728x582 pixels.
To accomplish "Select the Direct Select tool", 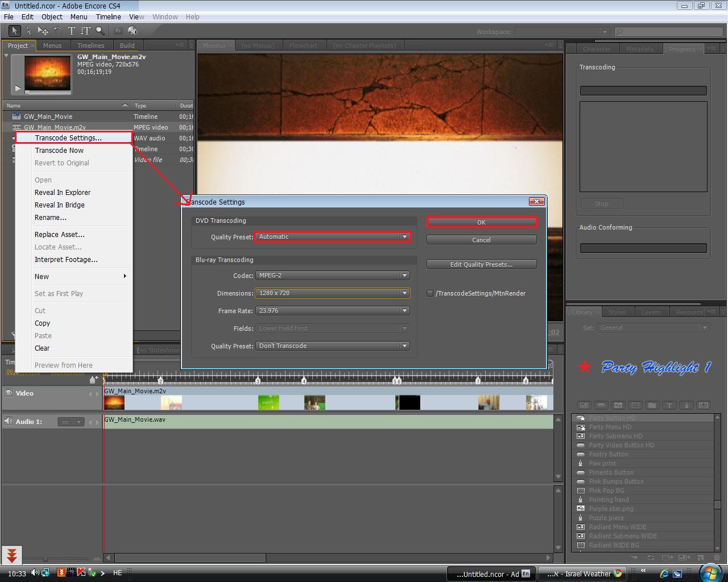I will (x=28, y=31).
